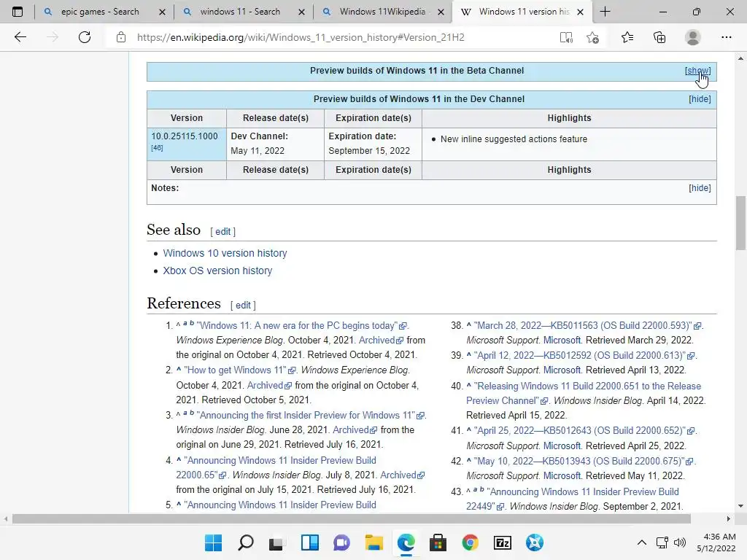
Task: Open 'How to get Windows 11' reference
Action: click(x=239, y=370)
